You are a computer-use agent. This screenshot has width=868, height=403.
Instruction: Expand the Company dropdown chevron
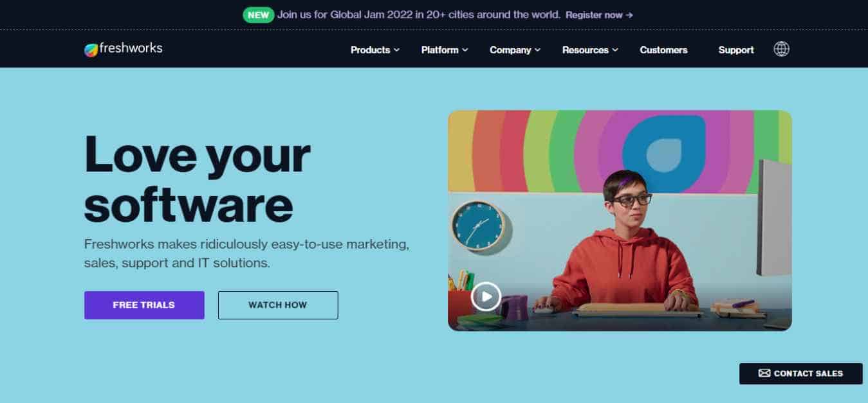(x=537, y=49)
